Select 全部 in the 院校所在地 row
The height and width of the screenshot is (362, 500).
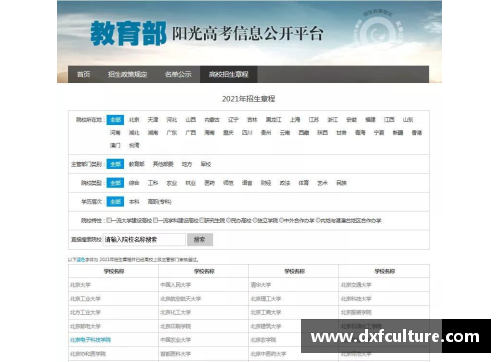tap(115, 120)
